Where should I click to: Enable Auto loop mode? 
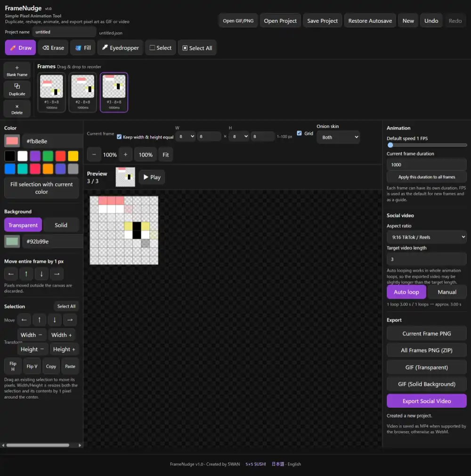click(406, 292)
